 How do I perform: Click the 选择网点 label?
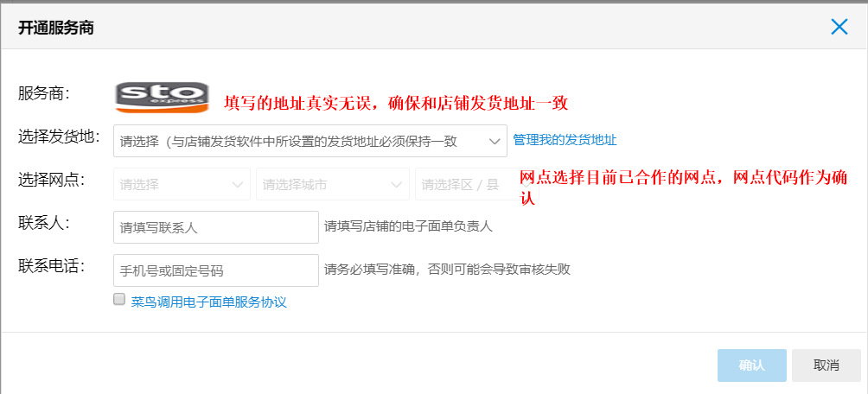pos(52,180)
